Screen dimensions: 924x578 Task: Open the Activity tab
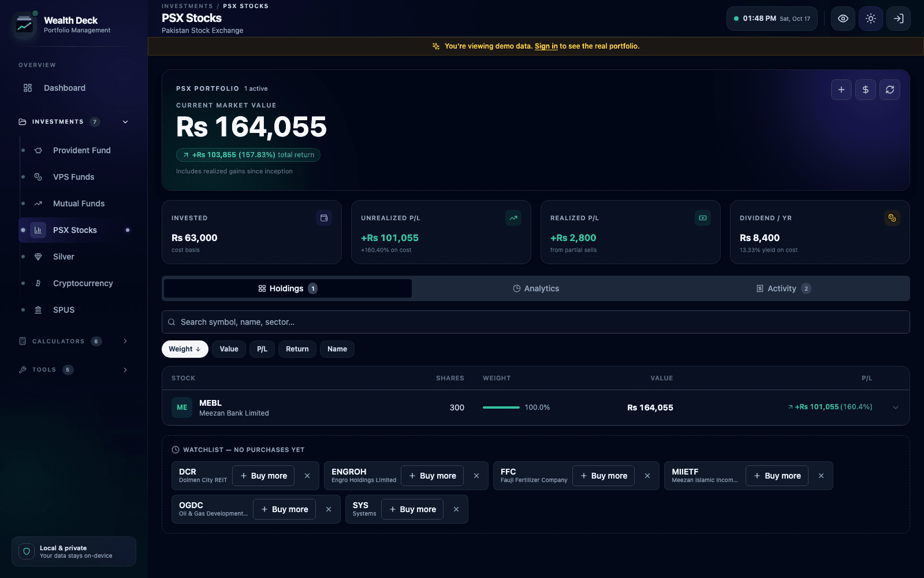784,288
